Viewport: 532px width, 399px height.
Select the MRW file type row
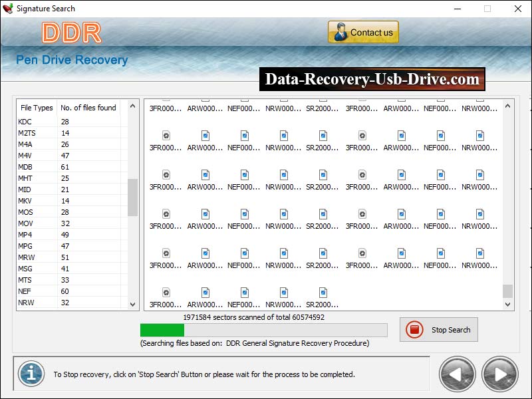72,257
